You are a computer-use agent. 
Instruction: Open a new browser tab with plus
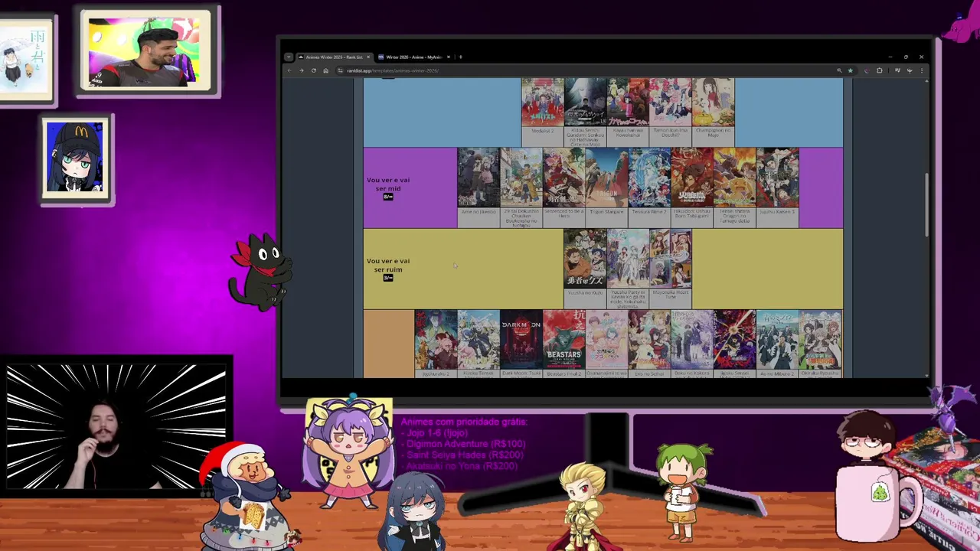pos(460,57)
